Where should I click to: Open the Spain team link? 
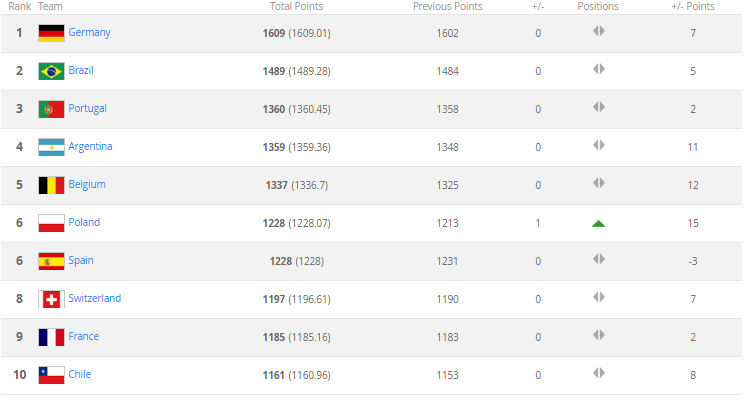(81, 261)
